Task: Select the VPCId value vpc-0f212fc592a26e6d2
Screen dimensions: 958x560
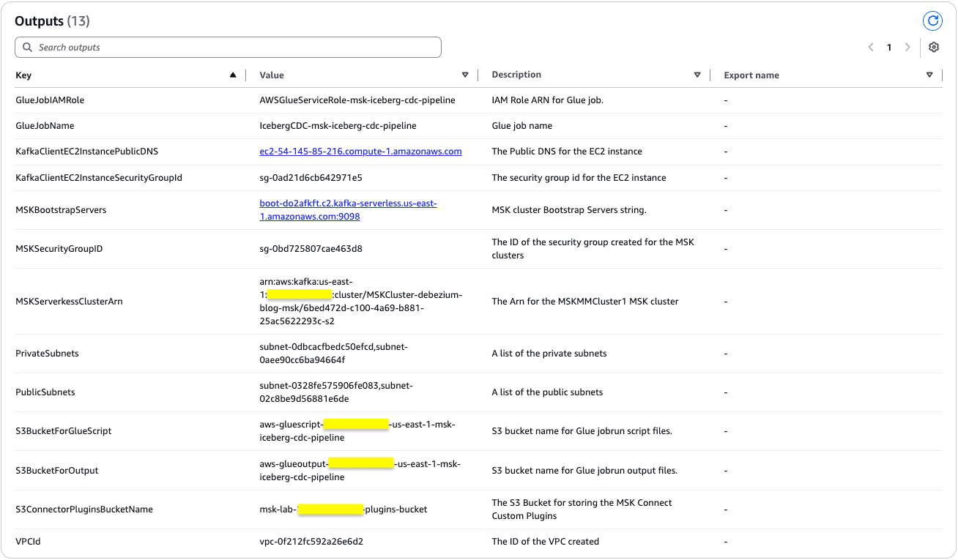Action: (x=311, y=542)
